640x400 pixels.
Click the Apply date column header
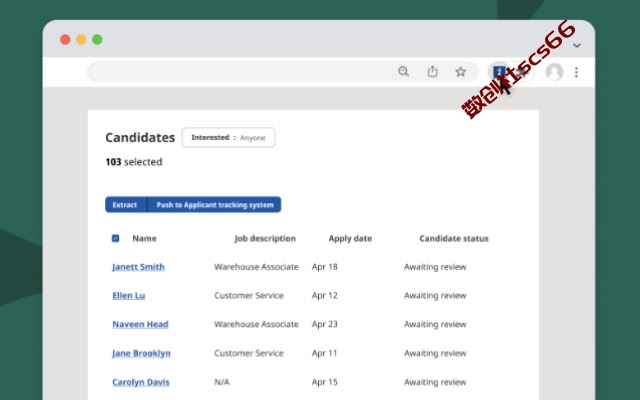pyautogui.click(x=350, y=238)
